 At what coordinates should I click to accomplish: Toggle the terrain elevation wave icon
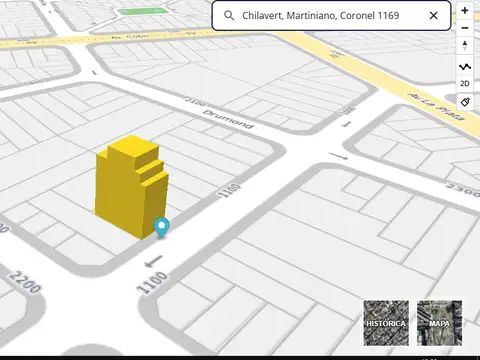[x=465, y=67]
